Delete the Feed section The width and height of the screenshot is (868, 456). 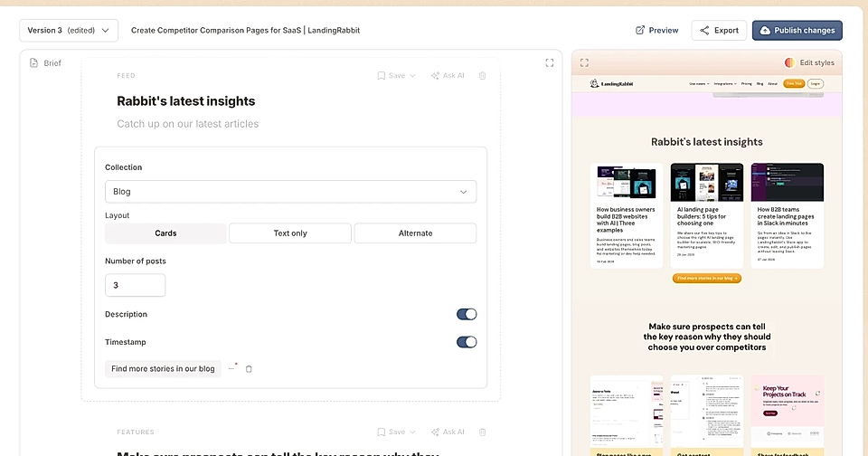482,76
